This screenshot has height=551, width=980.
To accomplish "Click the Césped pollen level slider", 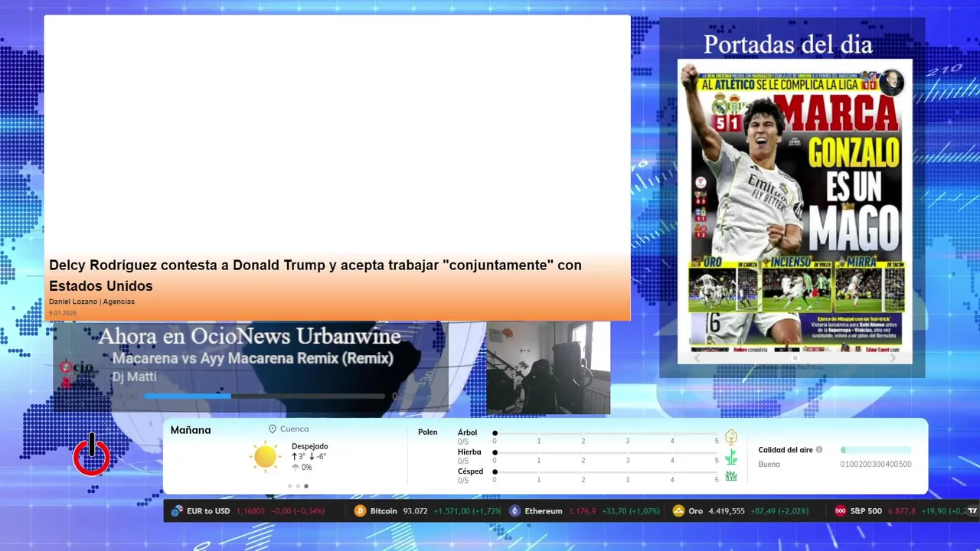I will (x=606, y=472).
